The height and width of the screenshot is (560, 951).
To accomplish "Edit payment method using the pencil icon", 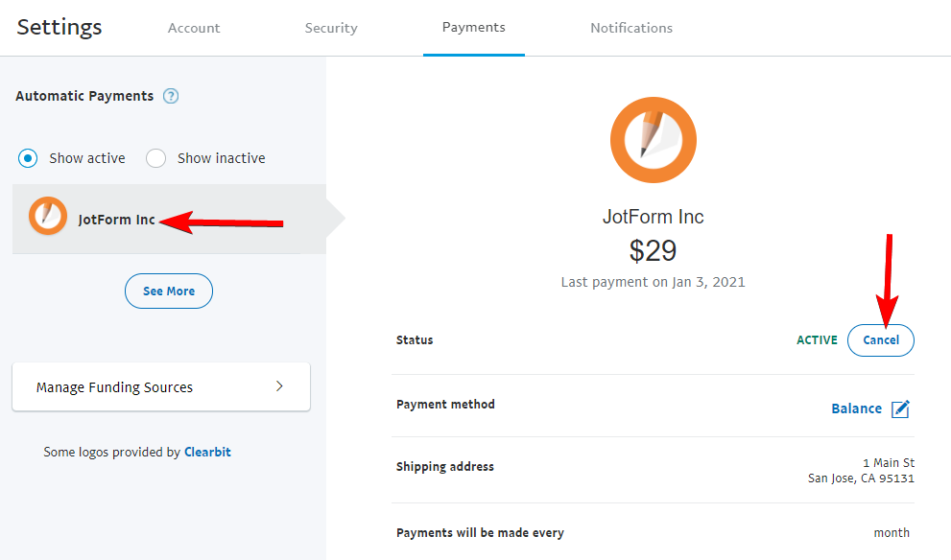I will tap(900, 408).
